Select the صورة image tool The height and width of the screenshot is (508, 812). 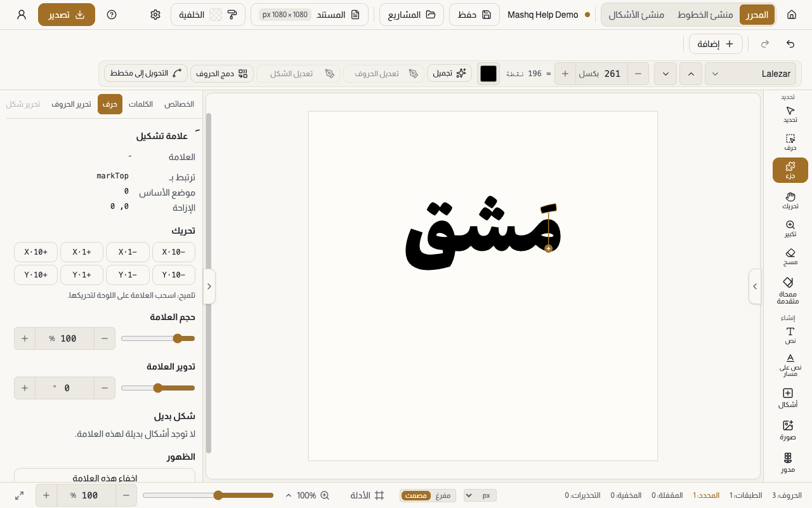788,431
